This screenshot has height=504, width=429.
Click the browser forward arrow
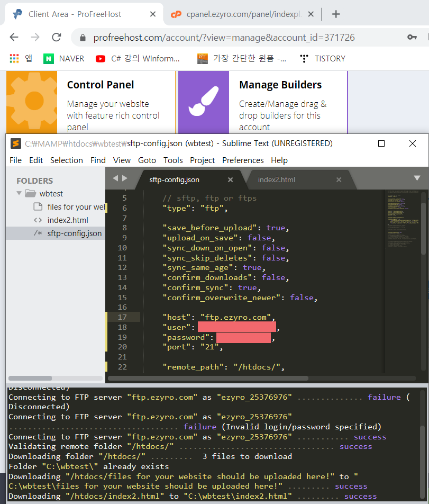tap(35, 37)
